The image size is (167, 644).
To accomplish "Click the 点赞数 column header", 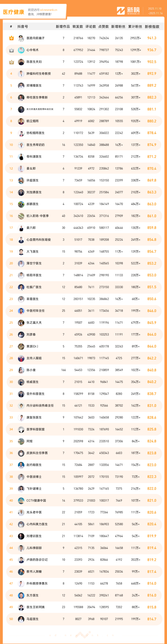I will (x=104, y=26).
